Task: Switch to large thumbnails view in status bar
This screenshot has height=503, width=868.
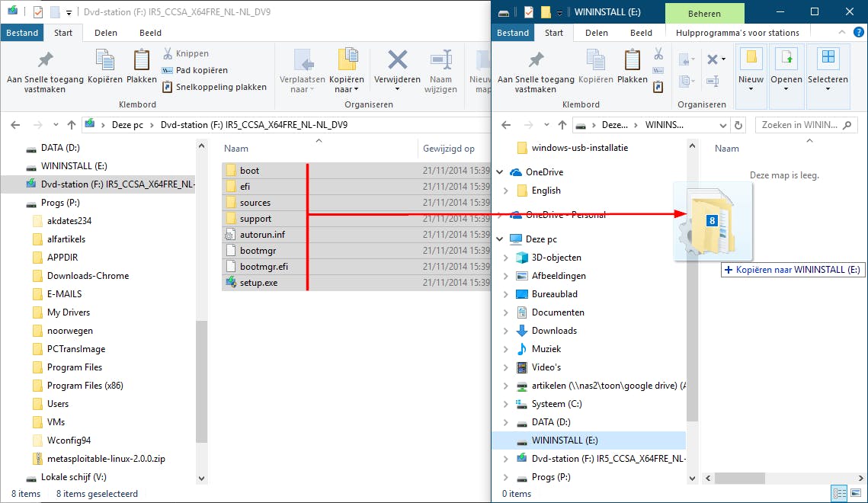Action: pyautogui.click(x=854, y=493)
